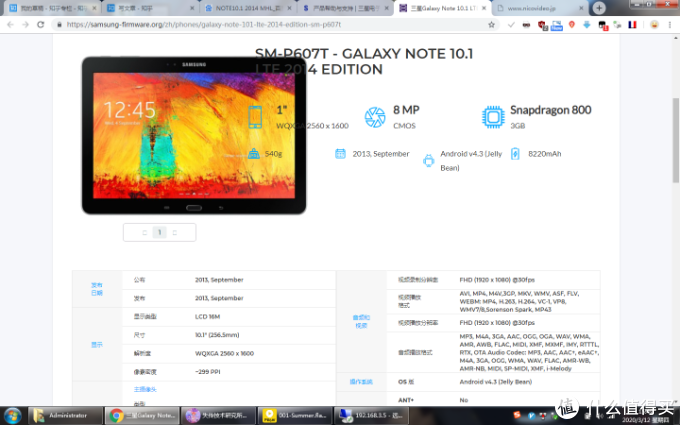The height and width of the screenshot is (425, 680).
Task: Click the Snapdragon 800 chip icon
Action: (492, 117)
